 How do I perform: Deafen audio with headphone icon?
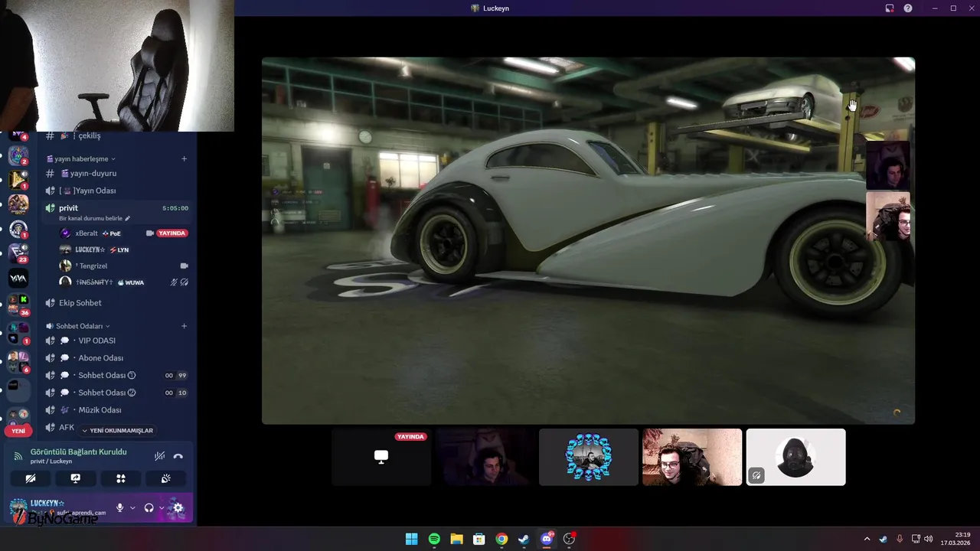pyautogui.click(x=149, y=507)
